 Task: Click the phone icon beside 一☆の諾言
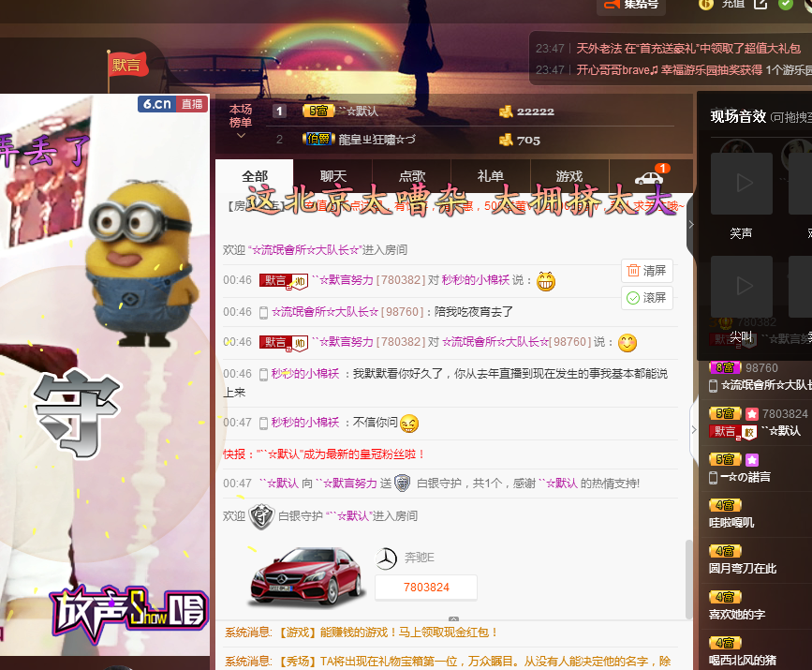[x=713, y=478]
